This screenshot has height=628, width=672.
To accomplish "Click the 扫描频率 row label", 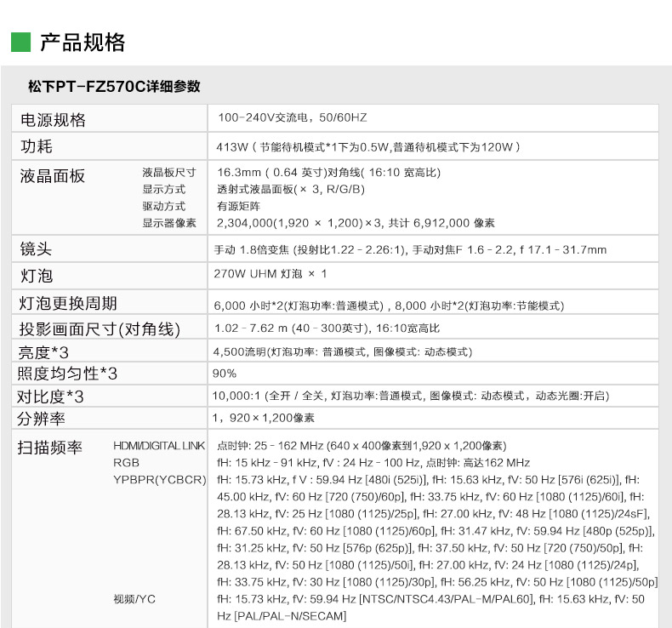I will [x=49, y=448].
